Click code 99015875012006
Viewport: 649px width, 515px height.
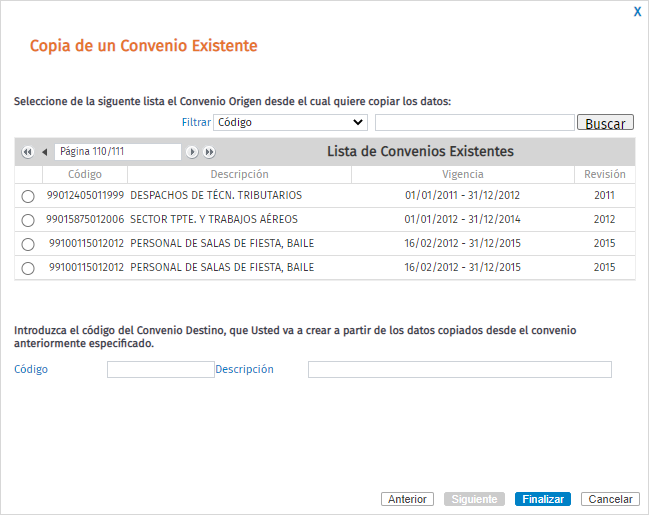click(85, 219)
